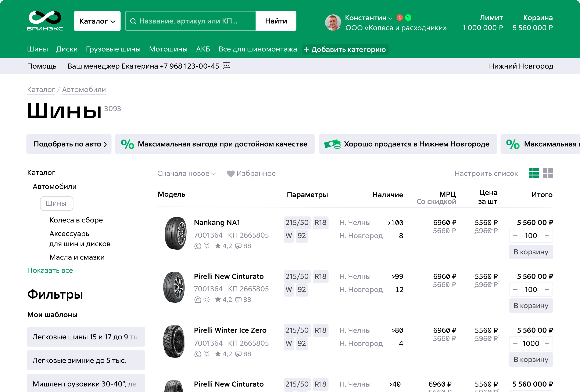Image resolution: width=580 pixels, height=392 pixels.
Task: Switch to list view layout
Action: click(534, 173)
